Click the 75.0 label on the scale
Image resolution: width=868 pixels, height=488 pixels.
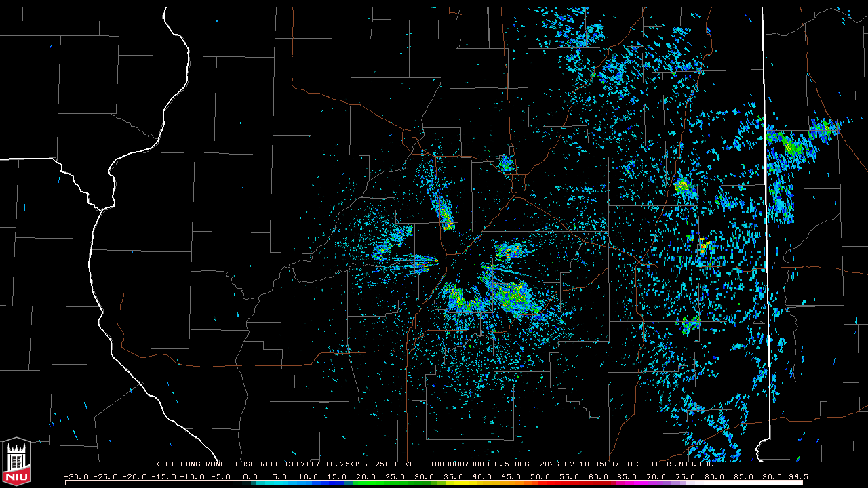685,476
